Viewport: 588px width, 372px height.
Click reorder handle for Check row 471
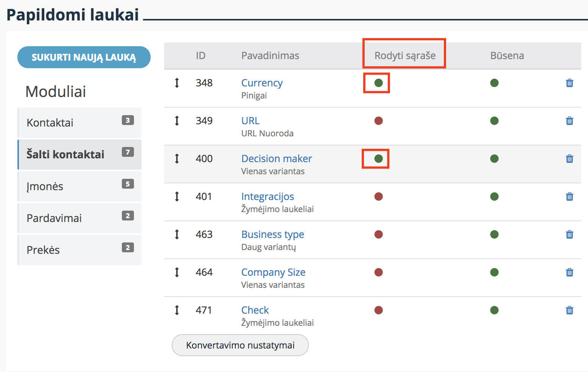pos(177,310)
